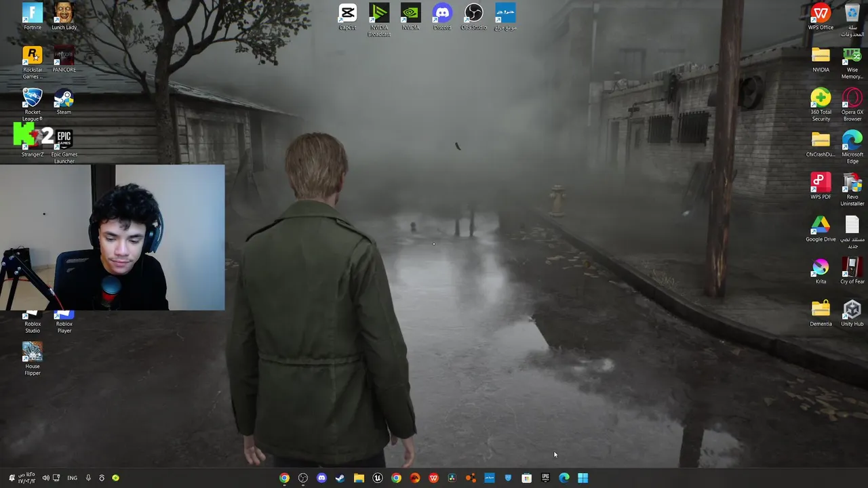Open the Windows Start menu

(583, 478)
